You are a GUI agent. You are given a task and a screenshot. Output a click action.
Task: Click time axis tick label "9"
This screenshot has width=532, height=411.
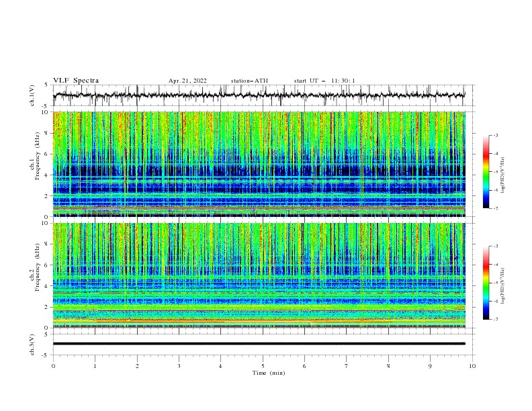(x=430, y=366)
